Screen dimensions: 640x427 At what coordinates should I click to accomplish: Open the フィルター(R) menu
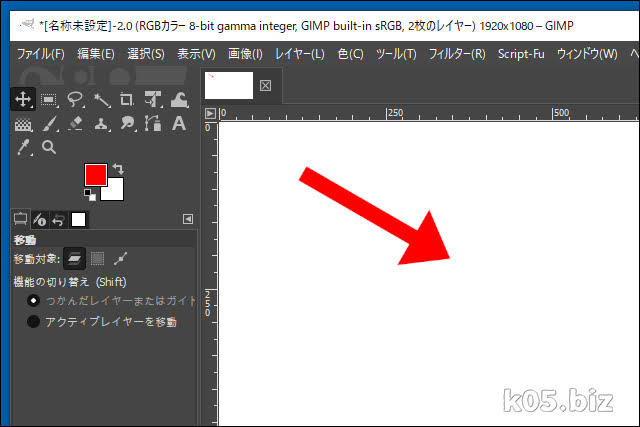coord(457,54)
